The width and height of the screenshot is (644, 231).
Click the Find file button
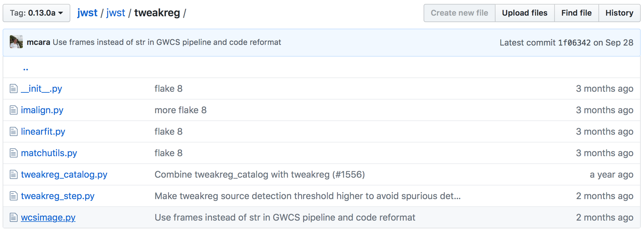576,13
